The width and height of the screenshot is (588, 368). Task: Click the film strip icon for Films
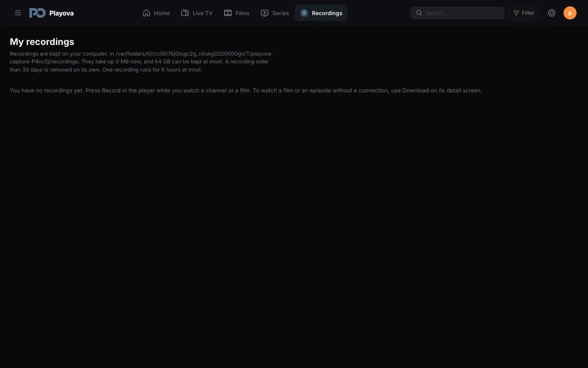pos(228,13)
